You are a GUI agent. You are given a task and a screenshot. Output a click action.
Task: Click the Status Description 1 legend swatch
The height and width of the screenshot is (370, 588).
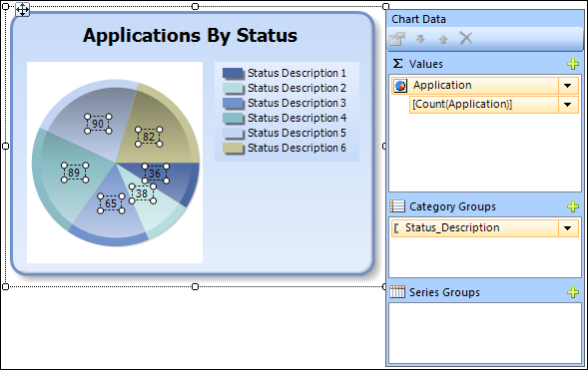233,74
